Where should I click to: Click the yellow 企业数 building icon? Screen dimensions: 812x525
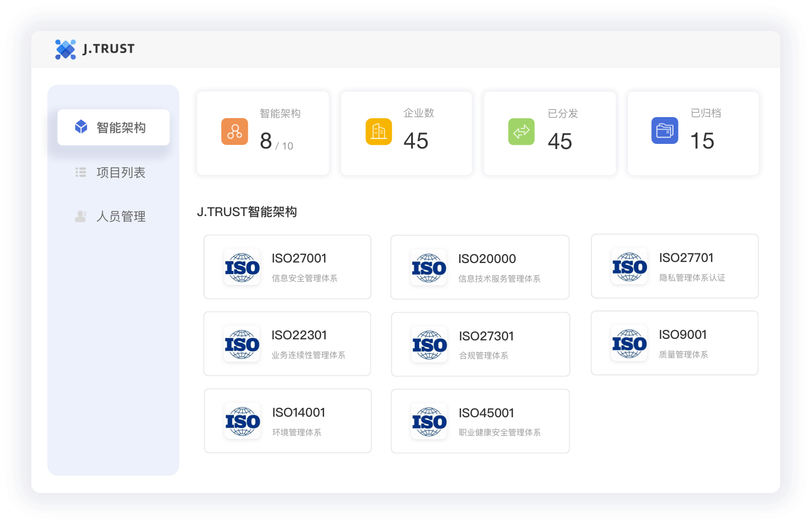point(379,132)
